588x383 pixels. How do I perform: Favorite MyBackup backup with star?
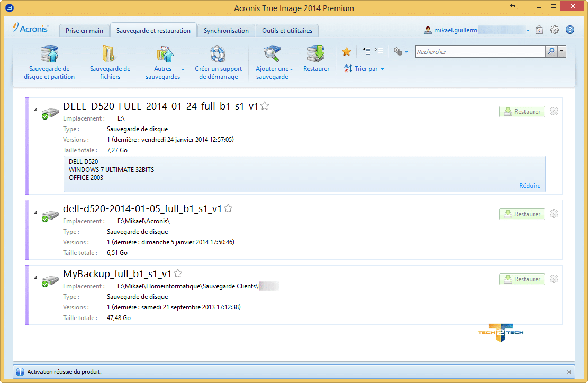click(178, 273)
